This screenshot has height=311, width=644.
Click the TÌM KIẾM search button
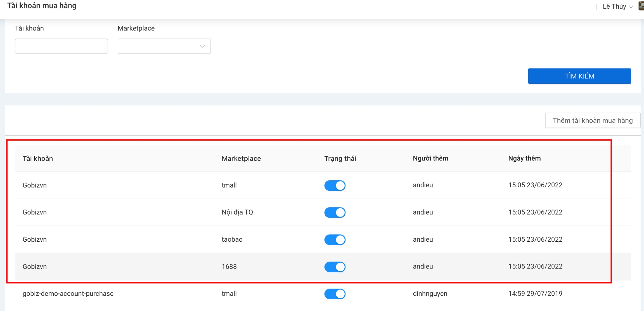point(579,76)
